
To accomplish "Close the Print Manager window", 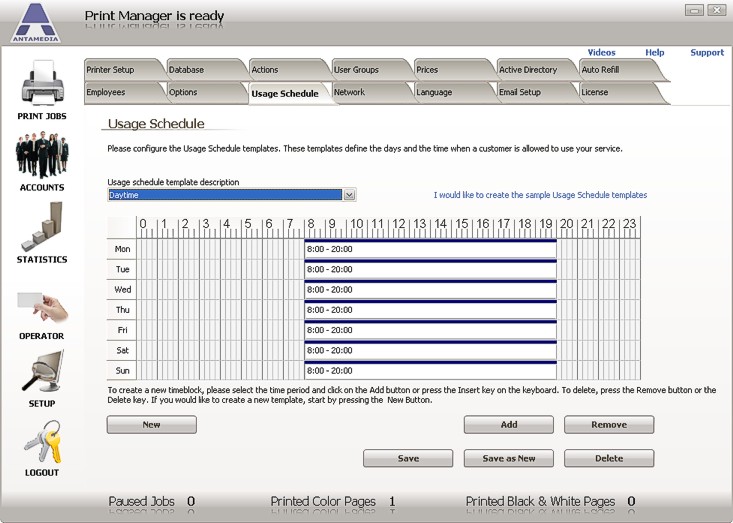I will [716, 9].
